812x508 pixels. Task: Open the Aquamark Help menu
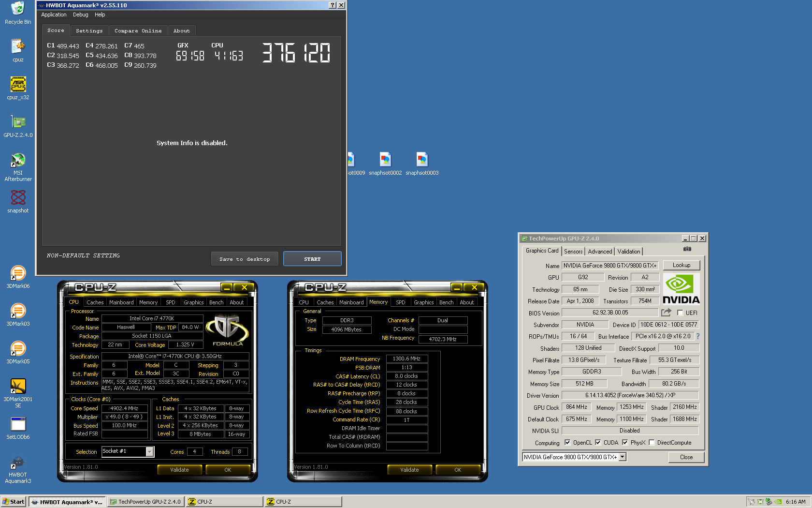[x=100, y=15]
